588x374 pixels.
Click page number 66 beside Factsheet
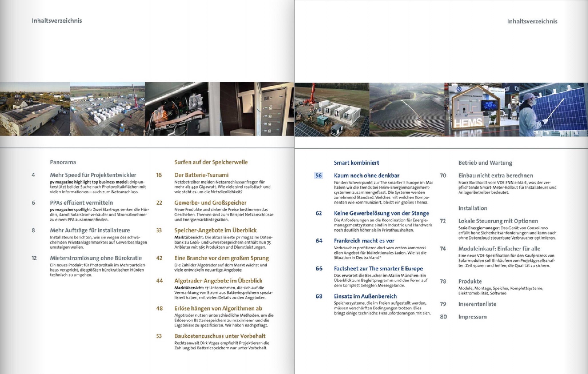pyautogui.click(x=319, y=269)
